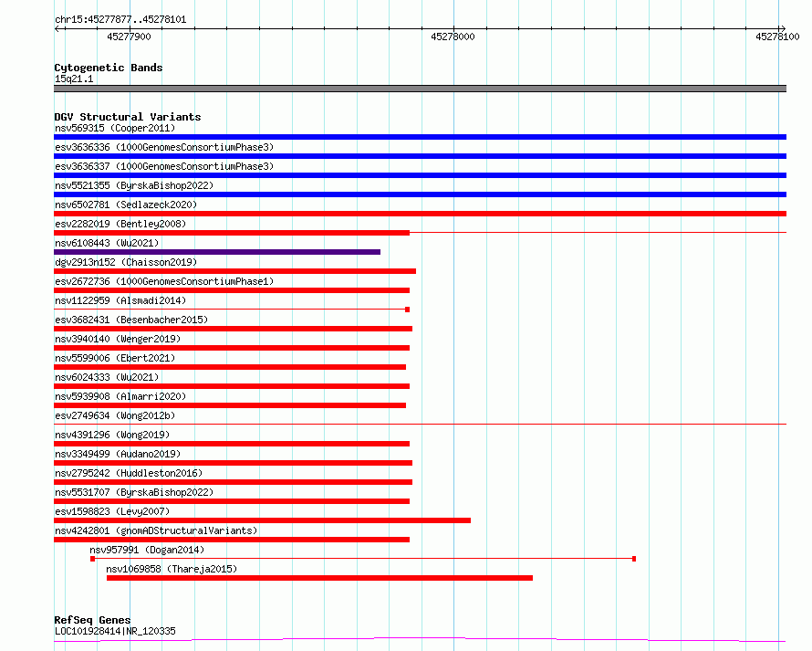The height and width of the screenshot is (651, 812).
Task: Click the blue bar under nsv569315
Action: point(420,137)
